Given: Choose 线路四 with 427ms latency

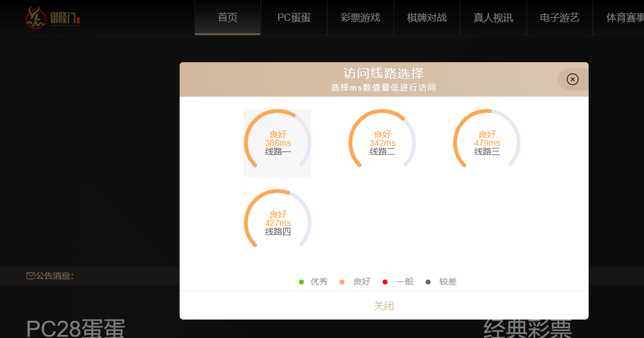Looking at the screenshot, I should 277,223.
